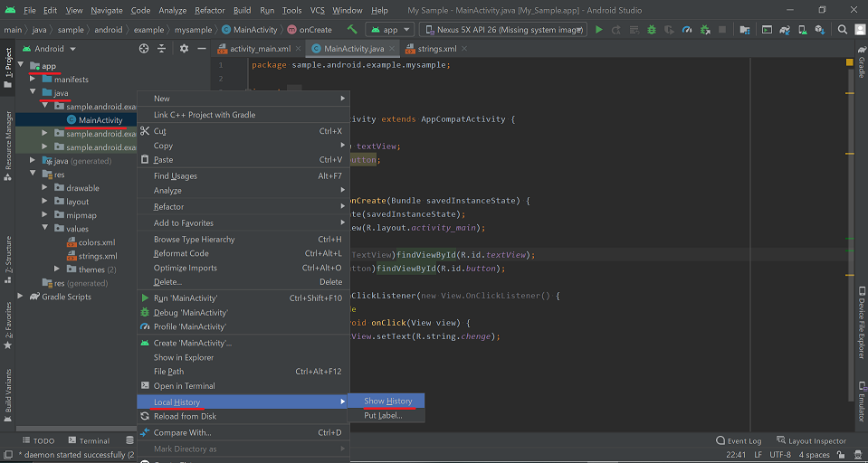Run the app with green play icon
Viewport: 868px width, 463px height.
pos(599,29)
